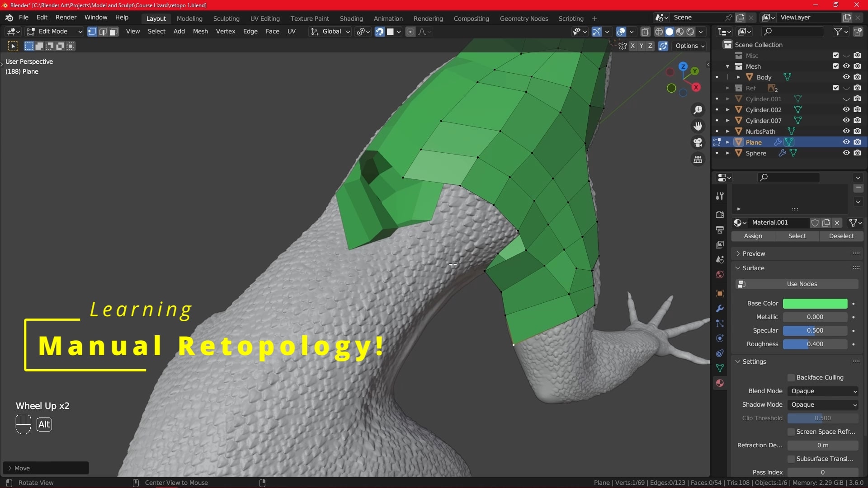Expand the Cylinder.001 outliner entry

(728, 99)
